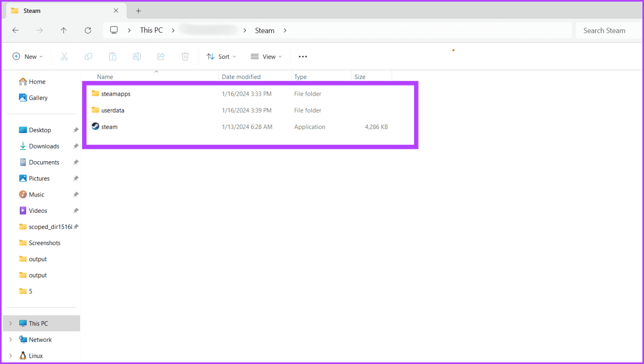Click the Copy icon in the toolbar
Image resolution: width=644 pixels, height=364 pixels.
point(88,56)
